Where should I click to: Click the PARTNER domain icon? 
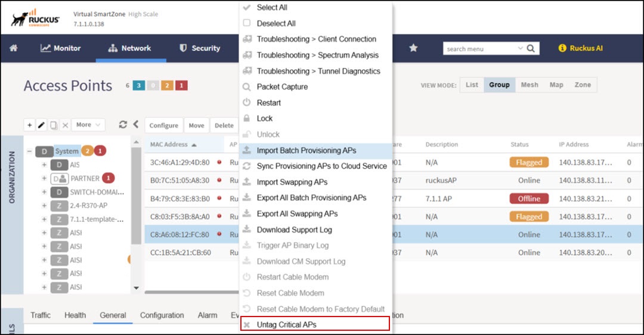click(x=59, y=179)
